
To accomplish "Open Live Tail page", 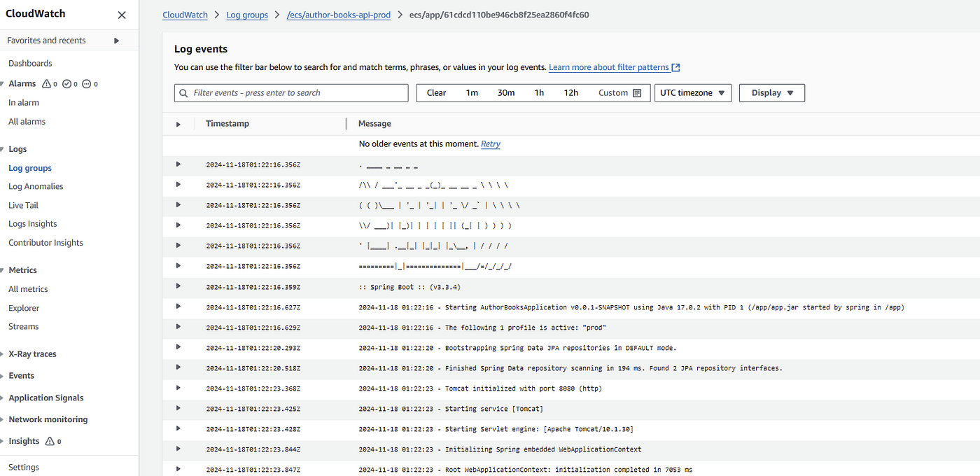I will click(x=23, y=206).
